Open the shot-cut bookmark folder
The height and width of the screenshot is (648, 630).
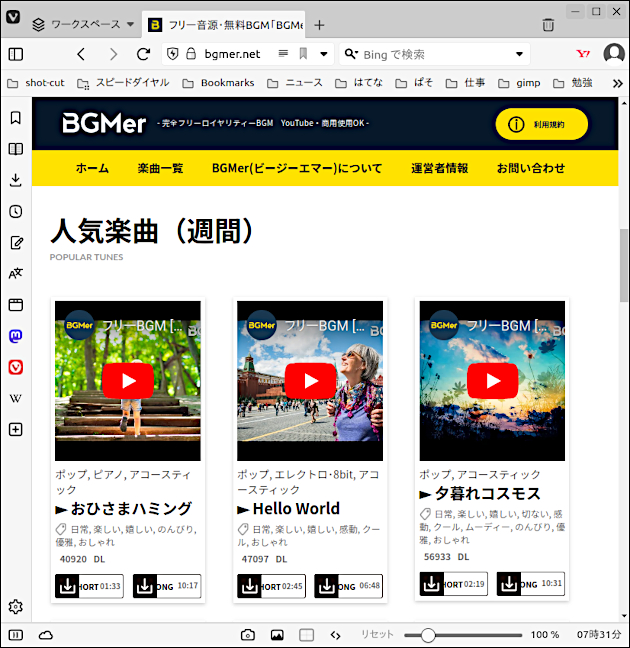(x=36, y=83)
